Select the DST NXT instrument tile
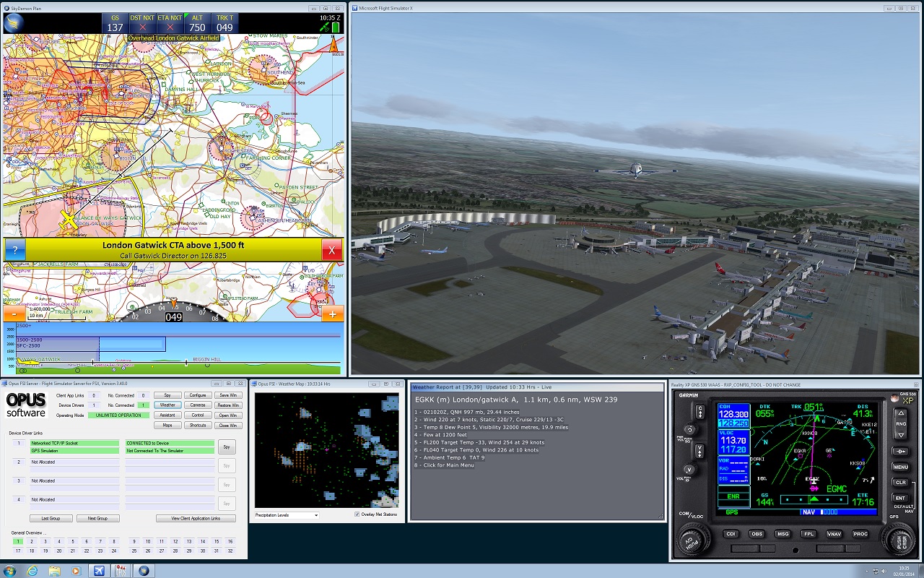Viewport: 924px width, 578px height. [142, 23]
